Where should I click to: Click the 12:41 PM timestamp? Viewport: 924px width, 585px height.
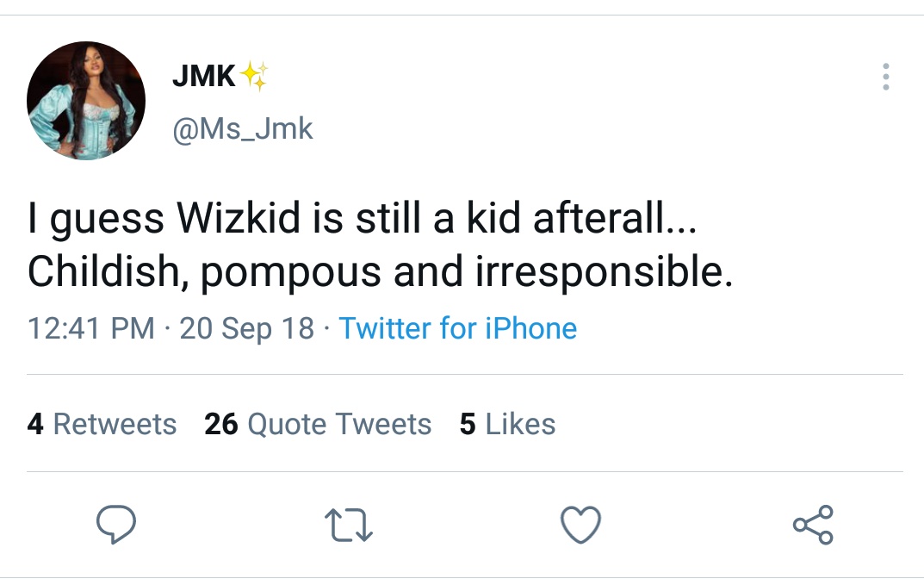91,328
